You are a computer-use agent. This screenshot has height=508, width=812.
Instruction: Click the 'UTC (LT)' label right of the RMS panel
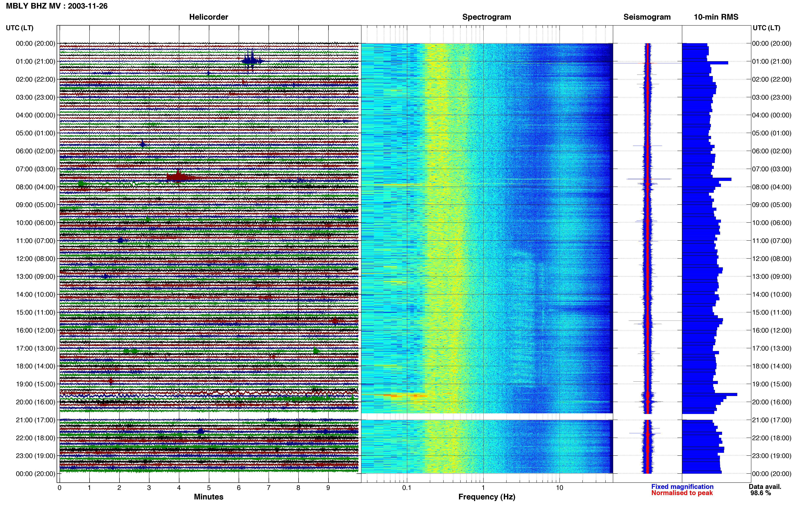point(766,28)
